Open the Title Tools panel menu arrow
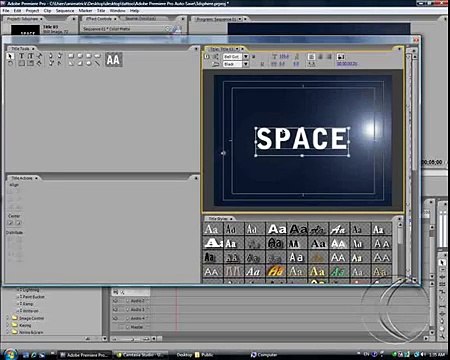This screenshot has width=450, height=360. click(196, 49)
